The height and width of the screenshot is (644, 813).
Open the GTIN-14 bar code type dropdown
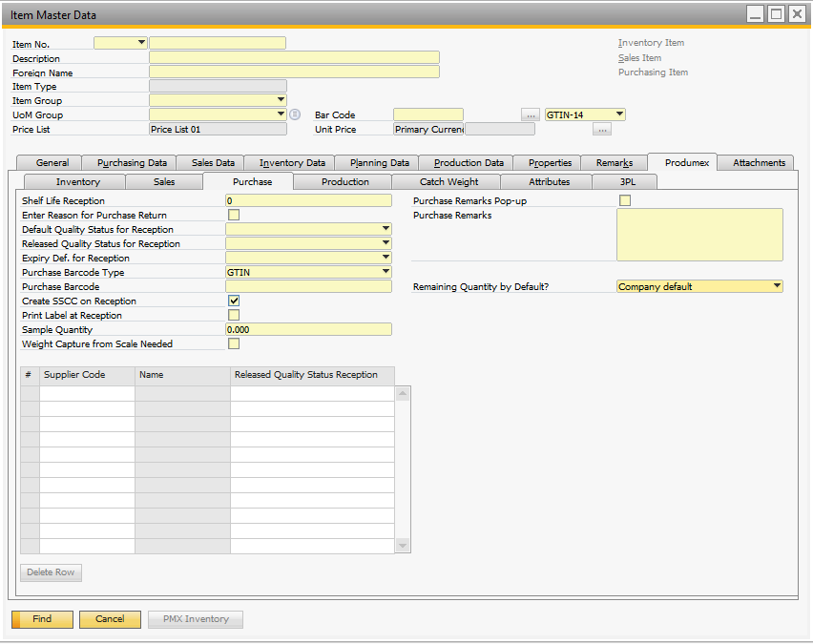pos(619,114)
